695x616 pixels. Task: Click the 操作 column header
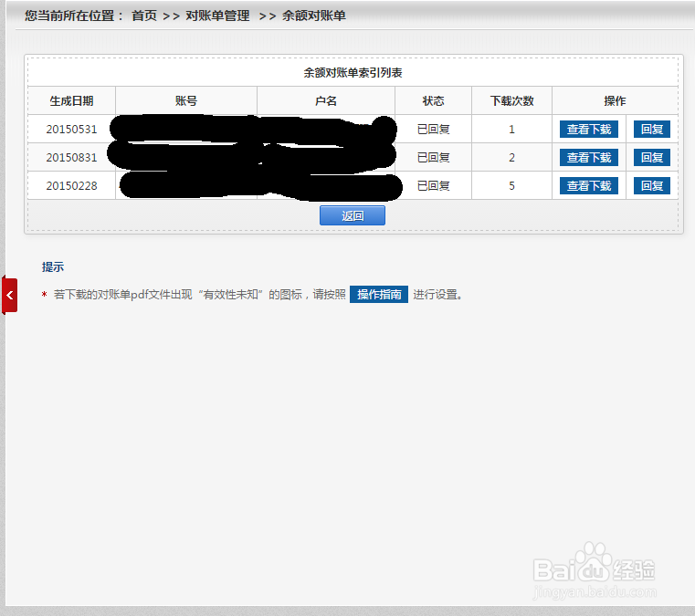tap(615, 101)
